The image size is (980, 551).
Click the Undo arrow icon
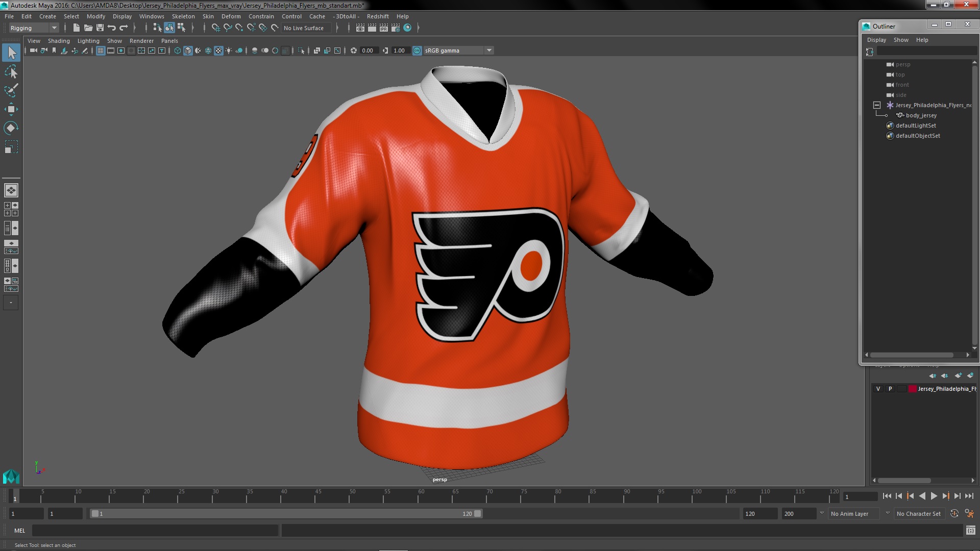tap(112, 28)
